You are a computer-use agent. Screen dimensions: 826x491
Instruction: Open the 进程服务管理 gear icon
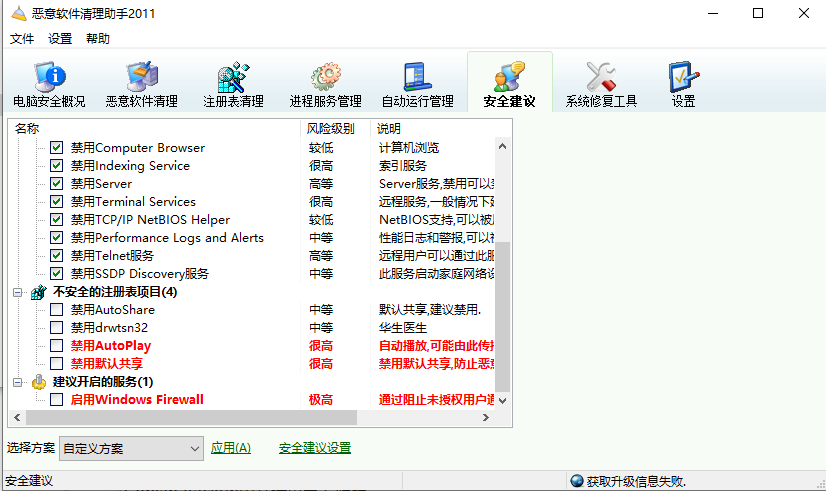[326, 77]
